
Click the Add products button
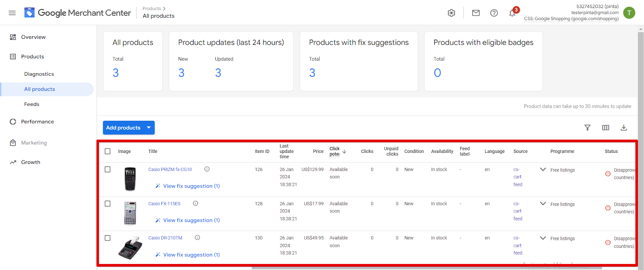[x=123, y=128]
